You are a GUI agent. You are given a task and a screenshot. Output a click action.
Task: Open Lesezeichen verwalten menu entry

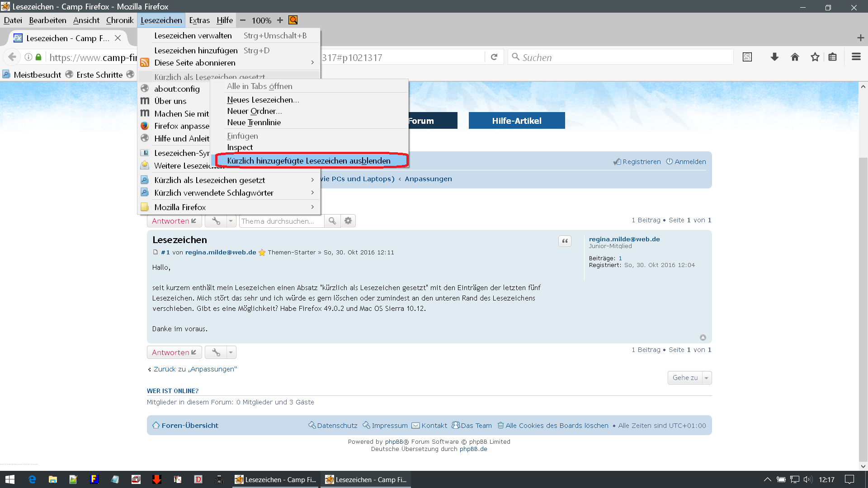point(193,36)
